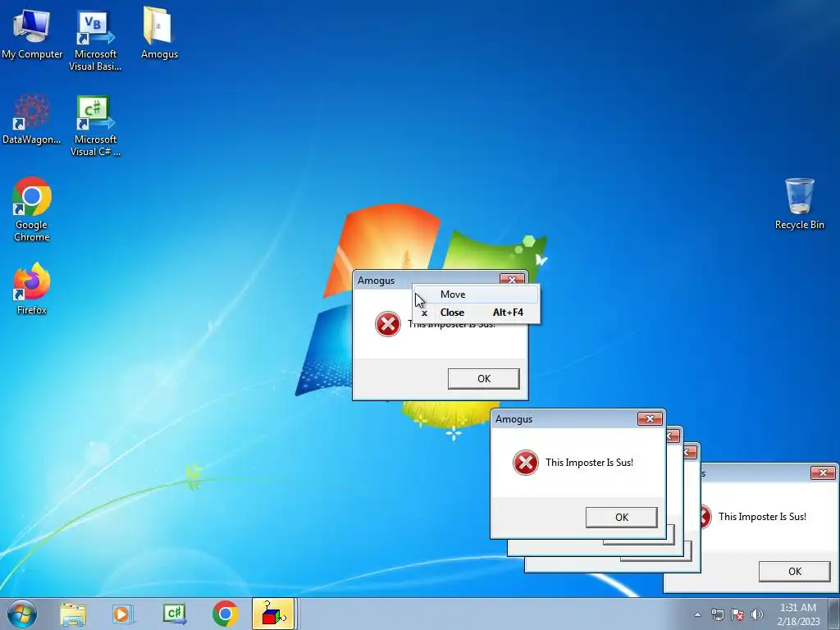840x630 pixels.
Task: Select the Firefox desktop shortcut
Action: (32, 288)
